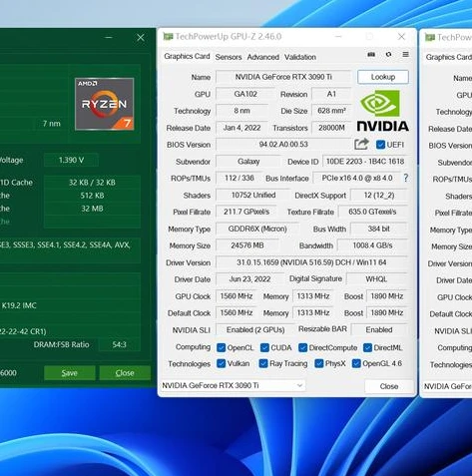Toggle the DirectCompute checkbox
Screen dimensions: 472x476
click(302, 347)
